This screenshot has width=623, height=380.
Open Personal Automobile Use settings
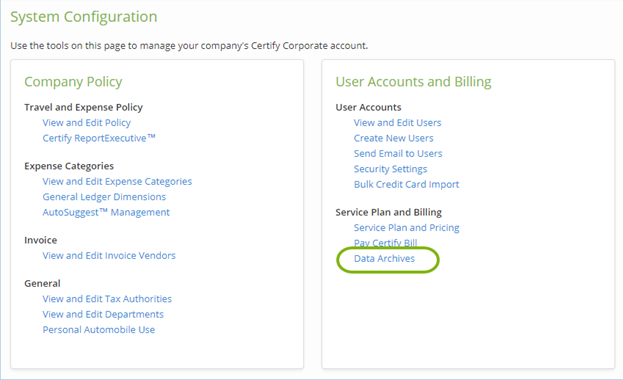coord(99,330)
